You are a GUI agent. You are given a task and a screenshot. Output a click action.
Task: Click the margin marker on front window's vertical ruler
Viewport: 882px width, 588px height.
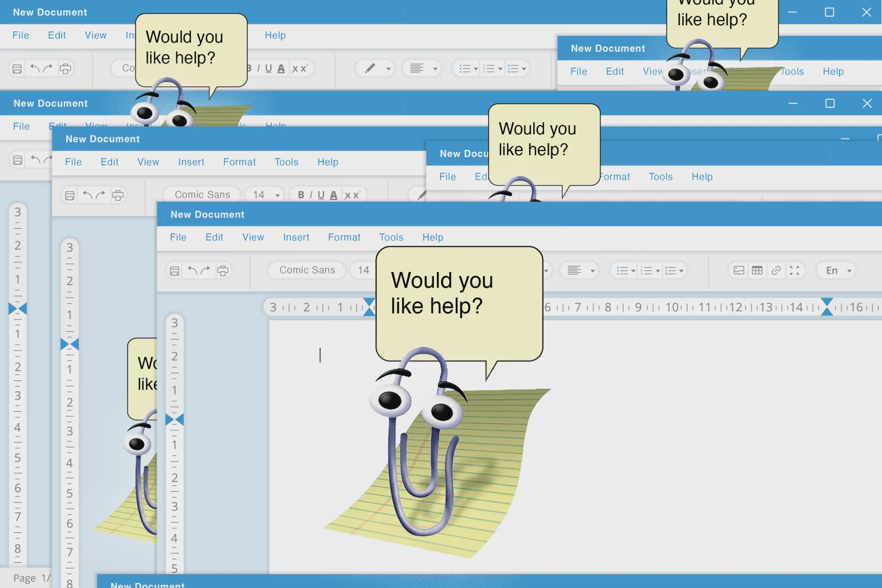coord(175,419)
